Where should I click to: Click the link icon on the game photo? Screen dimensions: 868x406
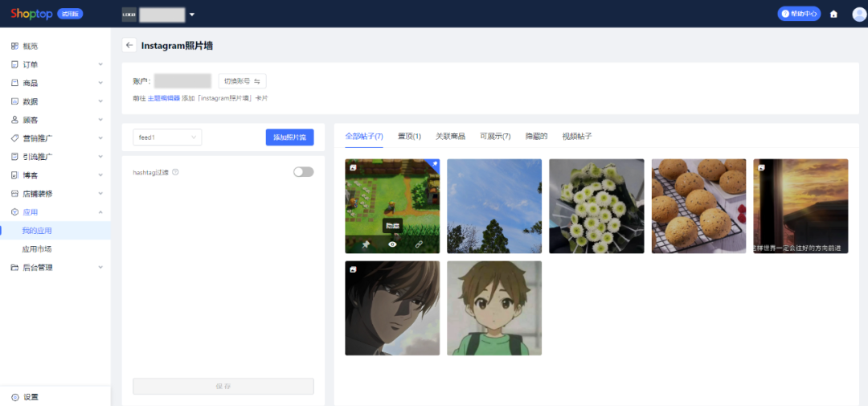click(x=419, y=244)
